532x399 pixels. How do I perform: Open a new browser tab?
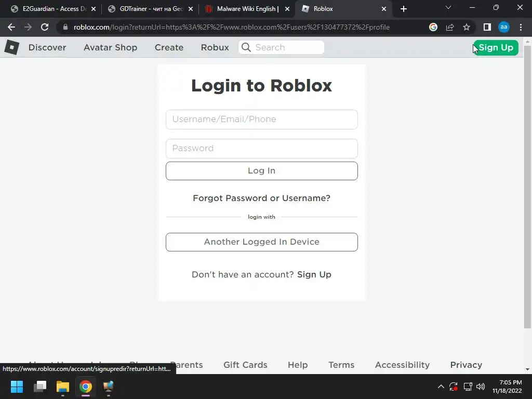coord(403,9)
